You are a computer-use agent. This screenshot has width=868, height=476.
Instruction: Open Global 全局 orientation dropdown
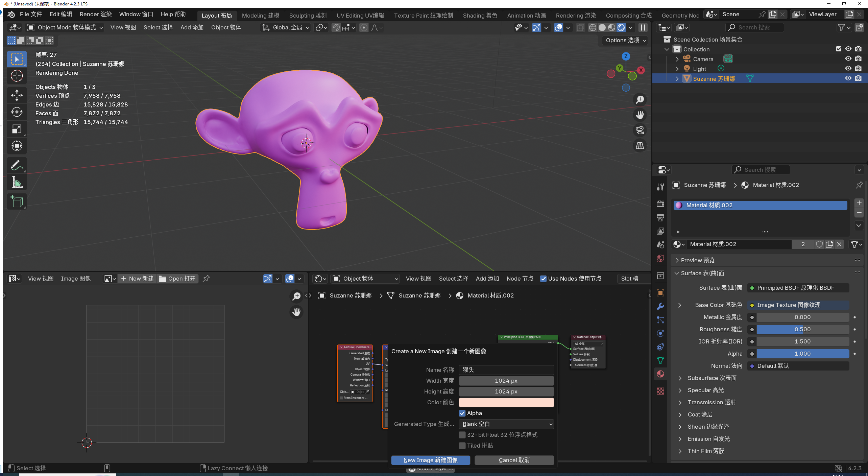tap(286, 28)
